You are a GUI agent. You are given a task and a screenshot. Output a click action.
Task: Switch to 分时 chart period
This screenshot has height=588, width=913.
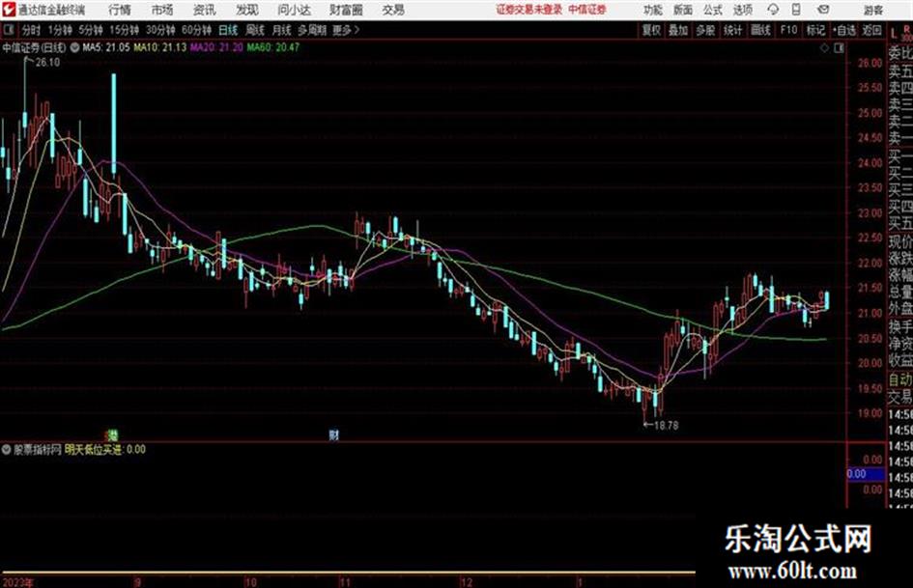coord(32,30)
